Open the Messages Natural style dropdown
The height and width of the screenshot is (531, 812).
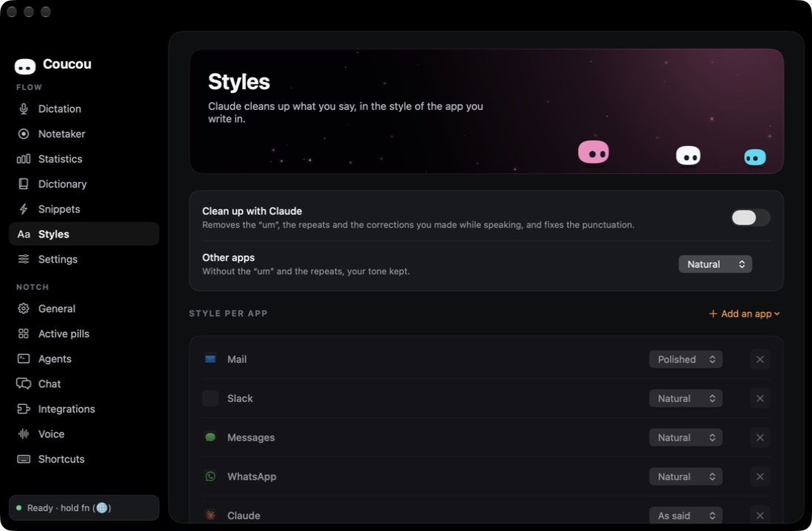tap(686, 437)
